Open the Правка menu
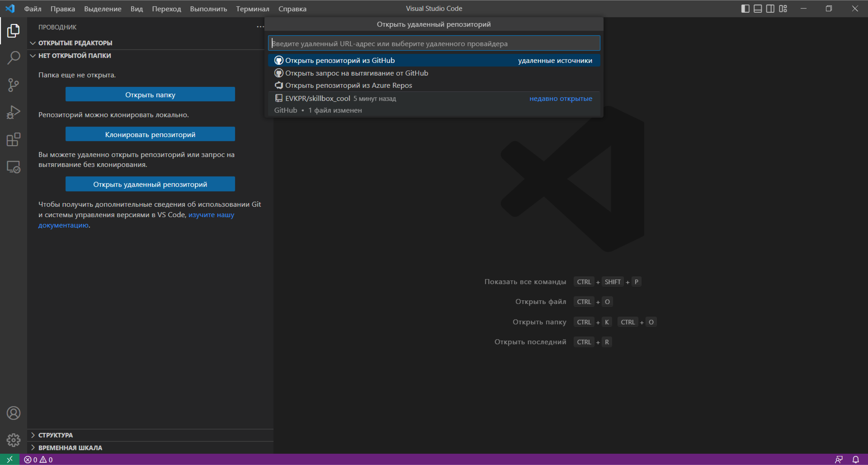Image resolution: width=868 pixels, height=465 pixels. (63, 9)
